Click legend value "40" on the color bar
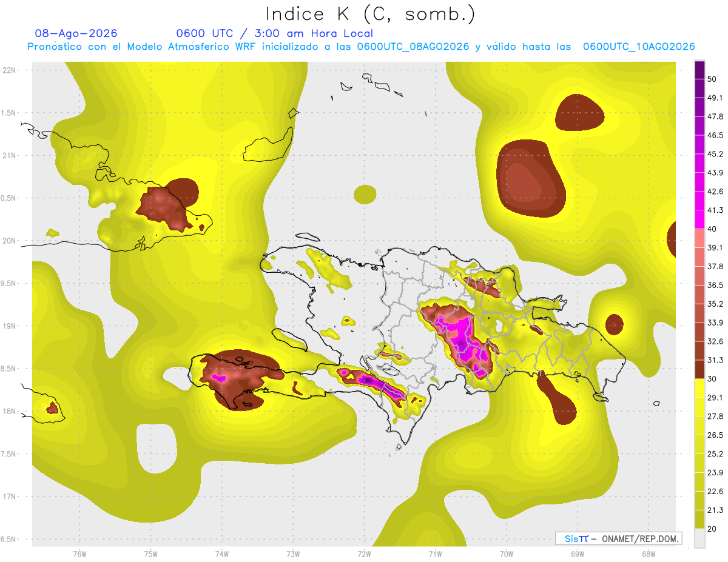This screenshot has width=728, height=562. 713,229
